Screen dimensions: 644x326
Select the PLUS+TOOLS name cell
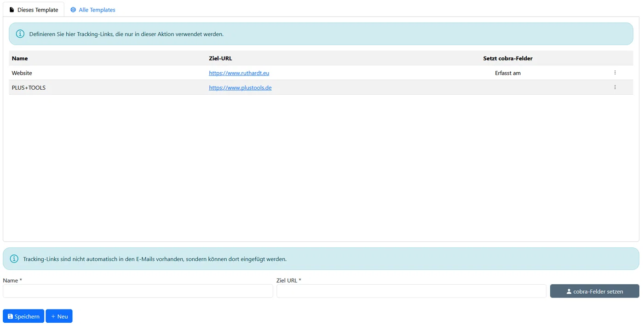pyautogui.click(x=29, y=88)
